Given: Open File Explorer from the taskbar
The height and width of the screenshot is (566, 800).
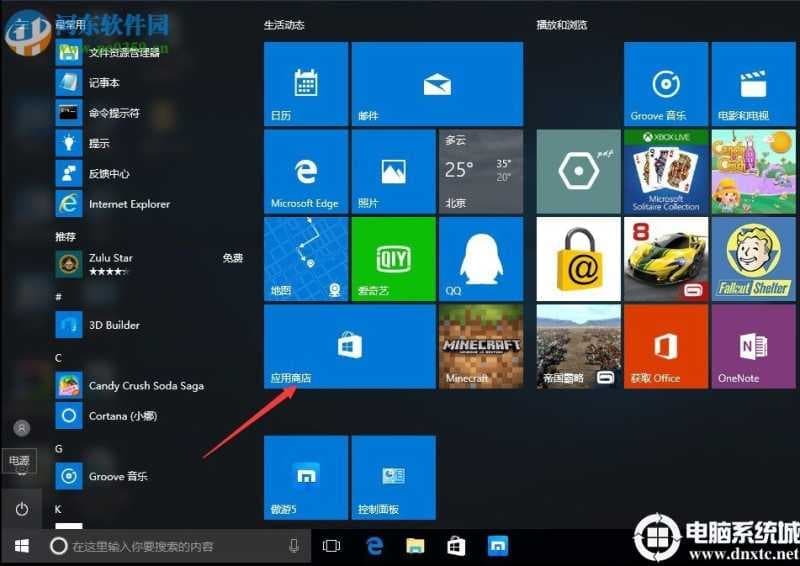Looking at the screenshot, I should 415,547.
